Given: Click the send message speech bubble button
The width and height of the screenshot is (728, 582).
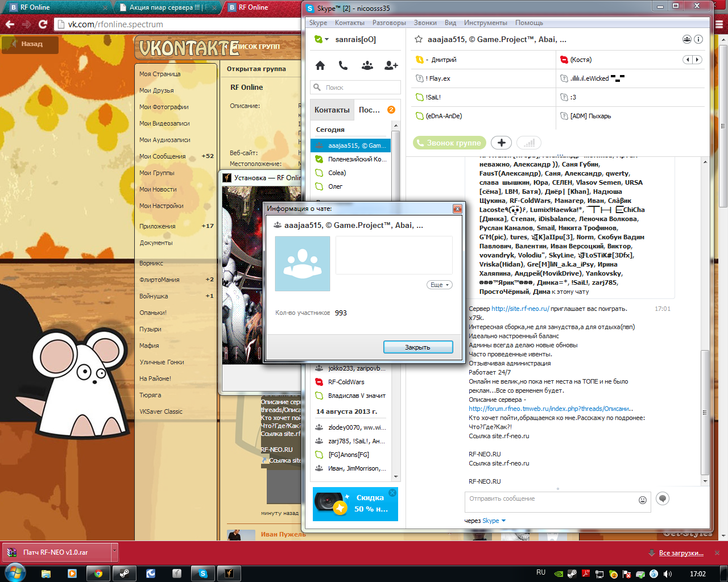Looking at the screenshot, I should pyautogui.click(x=663, y=498).
